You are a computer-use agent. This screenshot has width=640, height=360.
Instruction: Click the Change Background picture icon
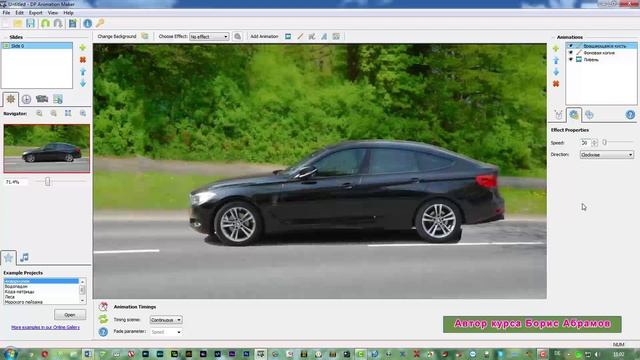click(x=145, y=36)
